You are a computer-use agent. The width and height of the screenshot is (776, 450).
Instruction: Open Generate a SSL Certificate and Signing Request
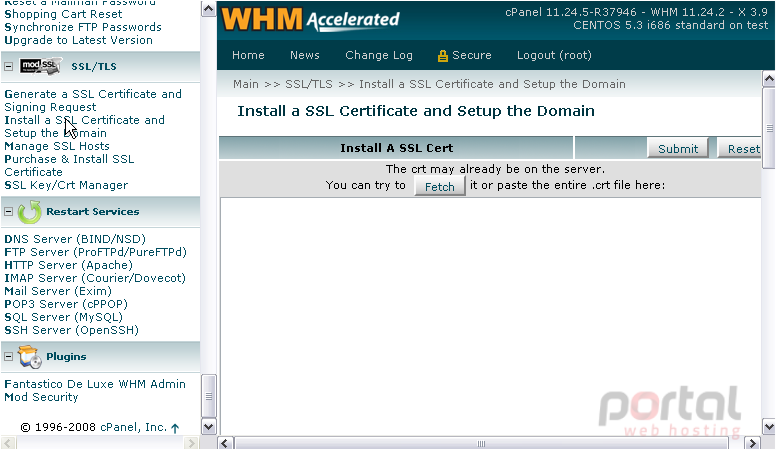click(93, 100)
